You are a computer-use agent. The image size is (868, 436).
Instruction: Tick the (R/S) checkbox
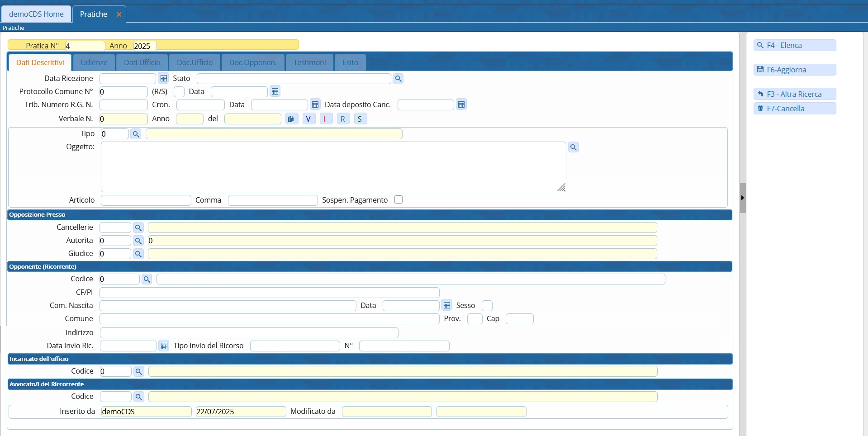click(179, 92)
